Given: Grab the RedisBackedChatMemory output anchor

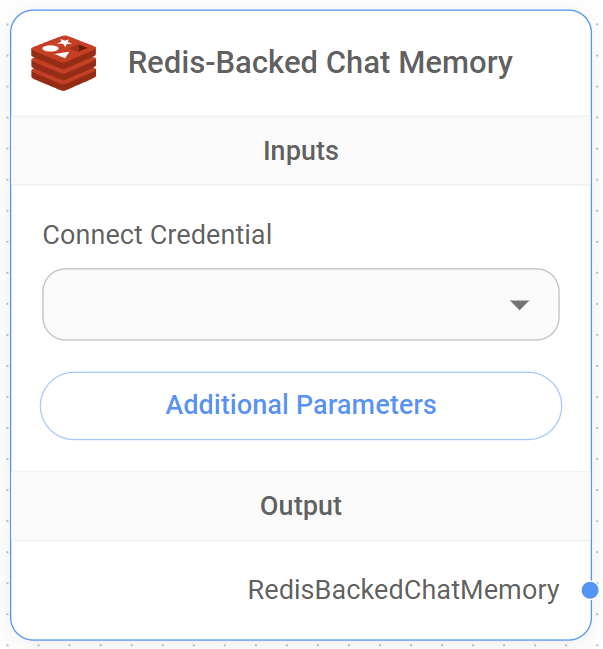Looking at the screenshot, I should 590,590.
